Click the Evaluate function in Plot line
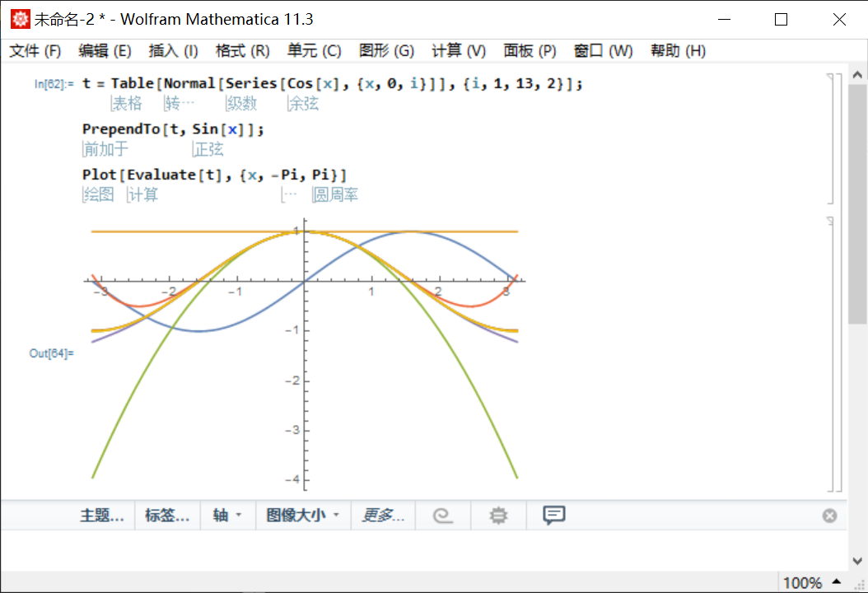The image size is (868, 593). [x=161, y=175]
